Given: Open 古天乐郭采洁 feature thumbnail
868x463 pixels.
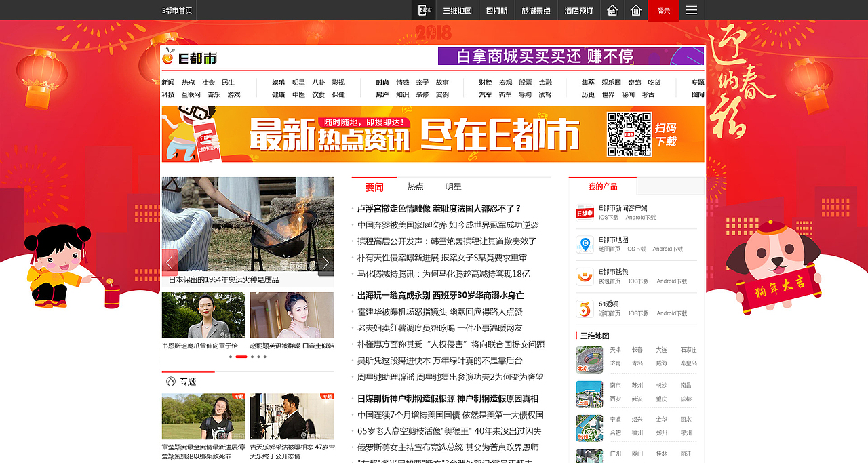Looking at the screenshot, I should 292,416.
